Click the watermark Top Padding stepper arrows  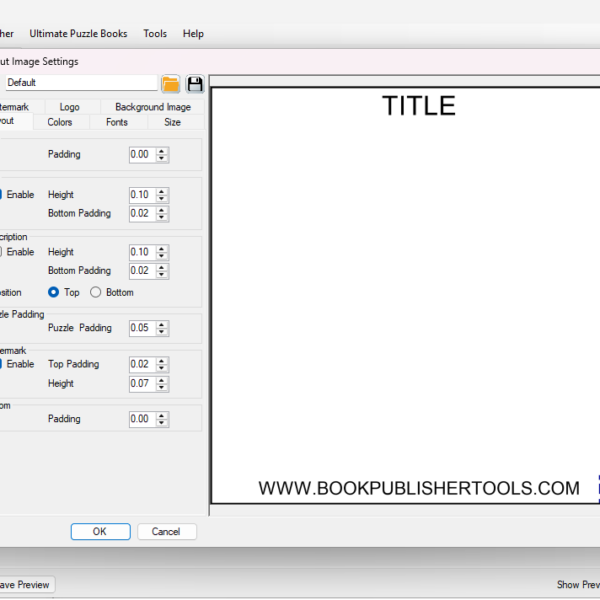point(162,364)
